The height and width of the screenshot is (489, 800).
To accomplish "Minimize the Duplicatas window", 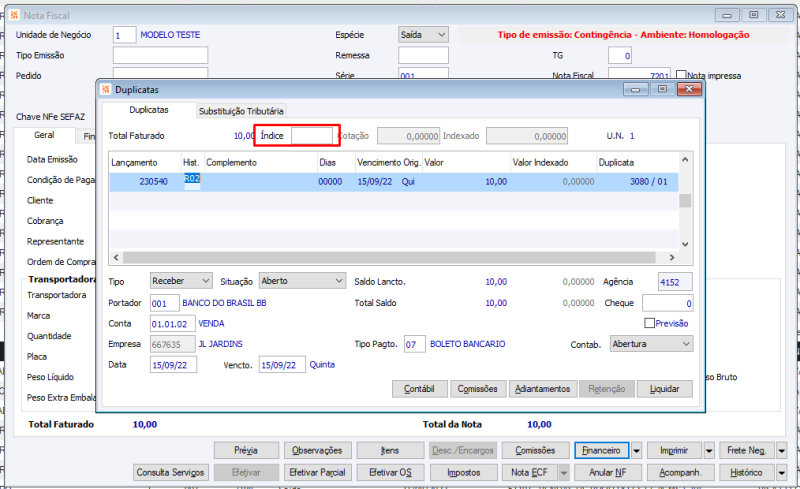I will click(636, 89).
